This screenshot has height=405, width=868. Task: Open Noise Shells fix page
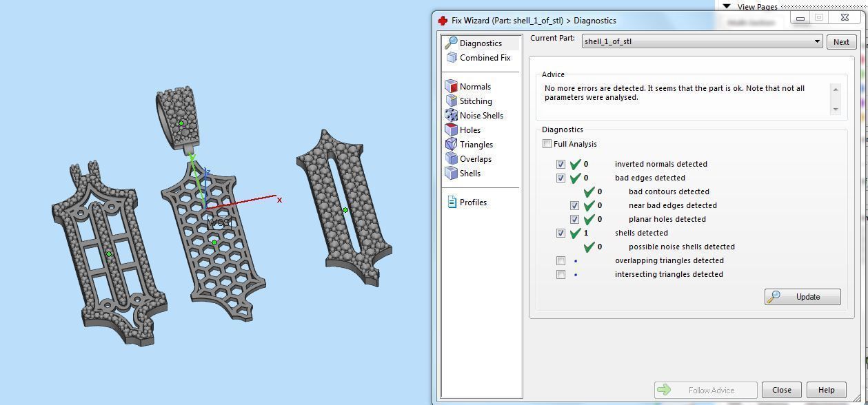point(481,116)
